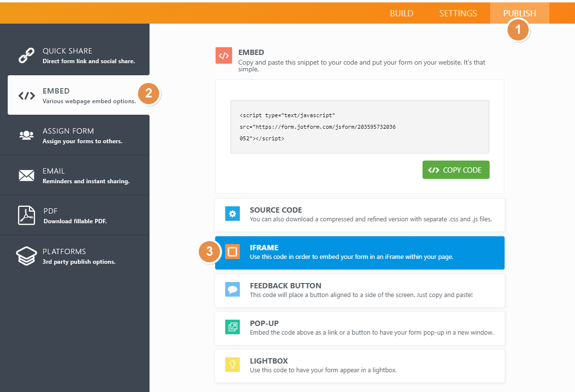575x392 pixels.
Task: Click the yellow Lightbox bulb icon
Action: 233,365
